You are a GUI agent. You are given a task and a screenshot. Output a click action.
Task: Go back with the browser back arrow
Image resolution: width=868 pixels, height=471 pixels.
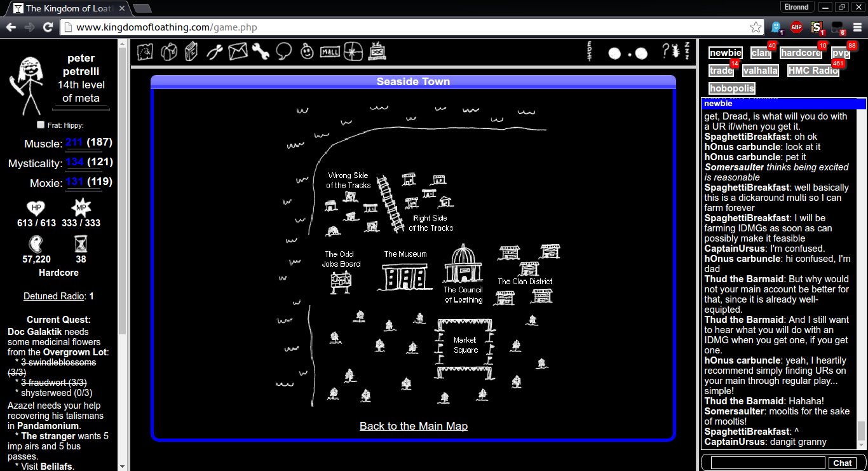pyautogui.click(x=11, y=27)
